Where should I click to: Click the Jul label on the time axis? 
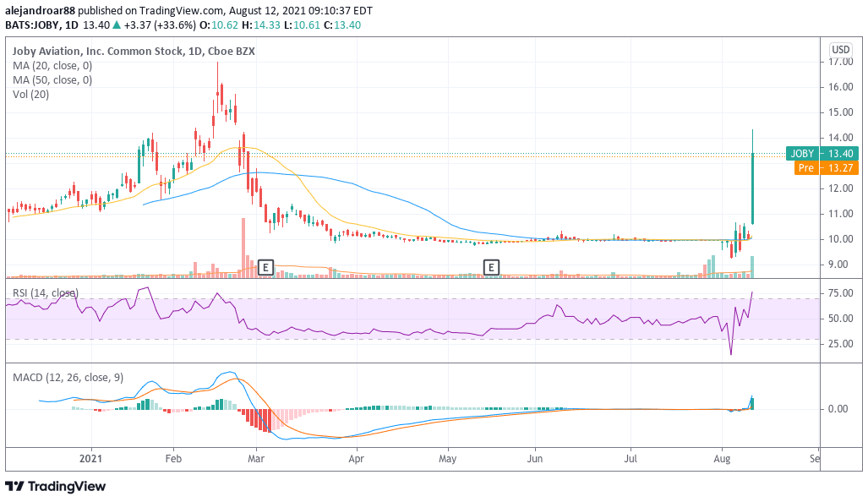(x=631, y=459)
